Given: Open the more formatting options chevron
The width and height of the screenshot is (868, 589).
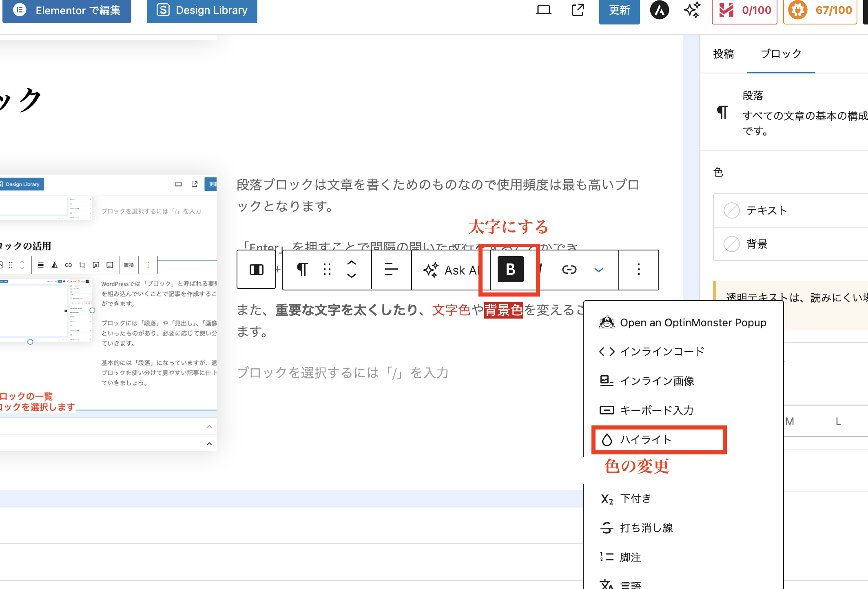Looking at the screenshot, I should point(598,270).
